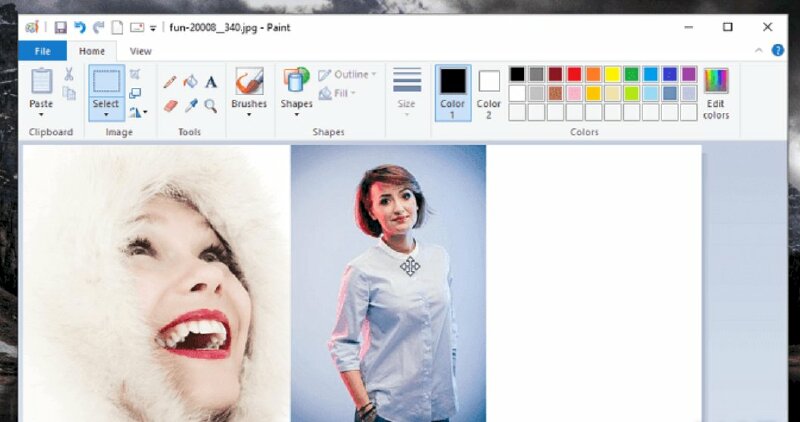The height and width of the screenshot is (422, 800).
Task: Click the Crop icon in Image group
Action: [135, 74]
